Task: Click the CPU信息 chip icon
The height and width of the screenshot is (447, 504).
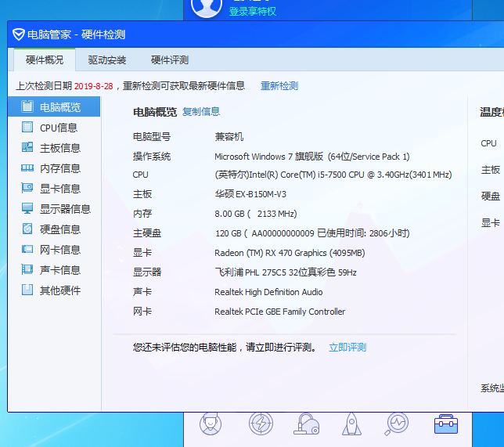Action: (27, 127)
